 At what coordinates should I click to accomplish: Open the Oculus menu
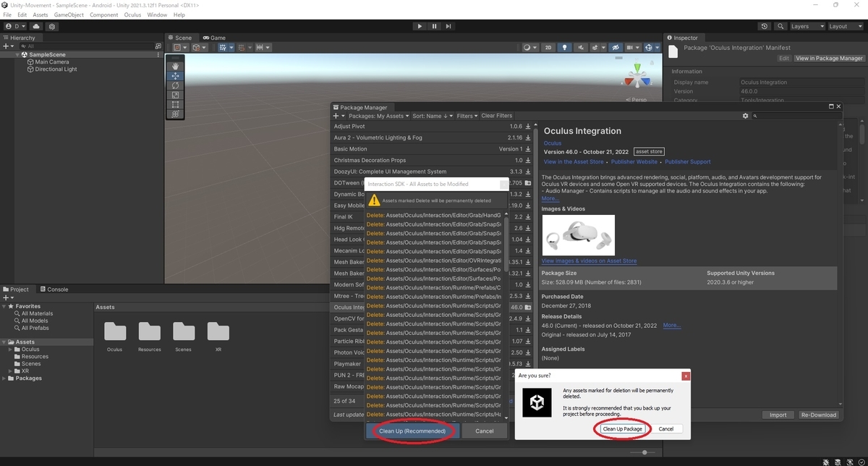pos(132,14)
